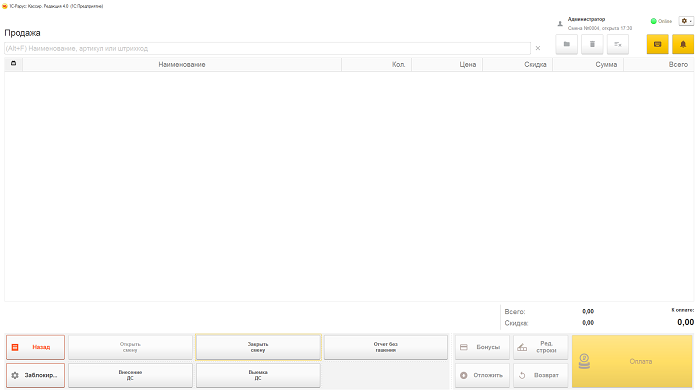Click the Отложить button

pyautogui.click(x=482, y=375)
